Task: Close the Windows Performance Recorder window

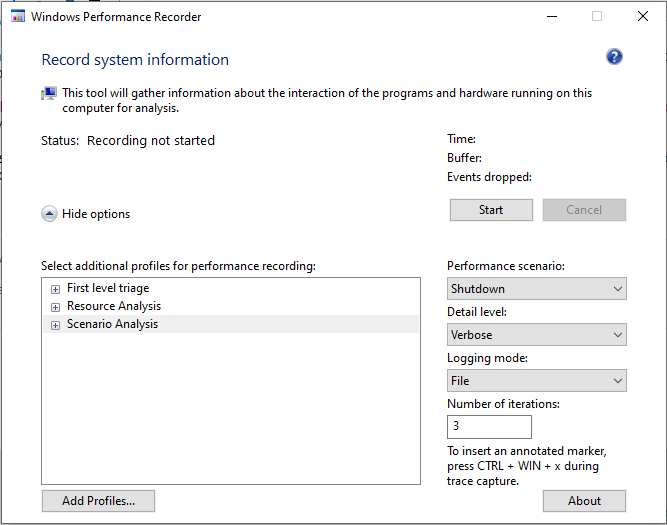Action: 643,17
